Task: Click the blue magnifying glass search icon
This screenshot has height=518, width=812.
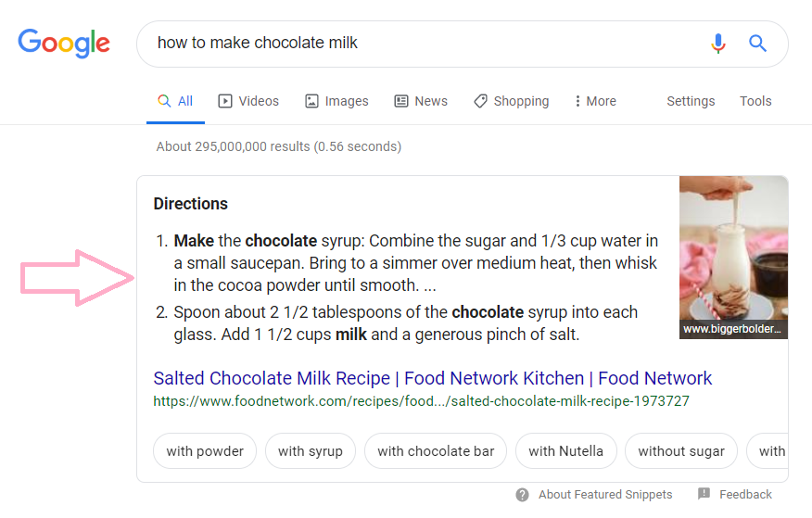Action: 758,44
